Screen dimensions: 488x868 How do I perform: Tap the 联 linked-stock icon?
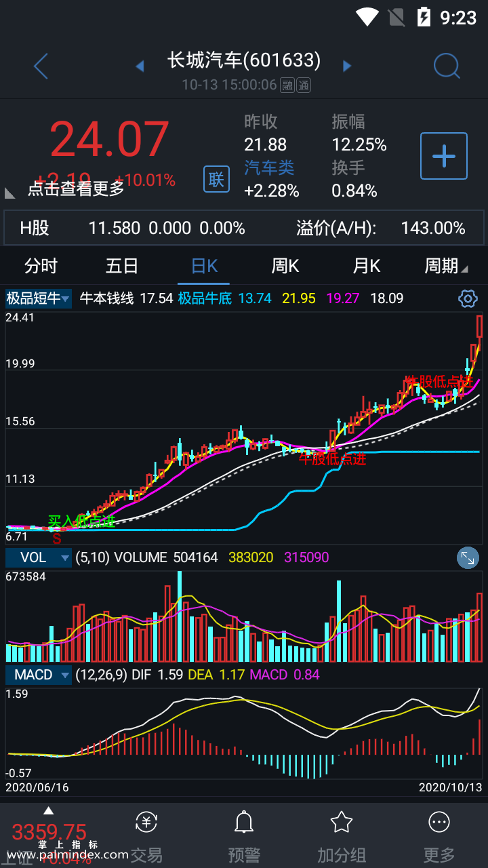[x=216, y=179]
